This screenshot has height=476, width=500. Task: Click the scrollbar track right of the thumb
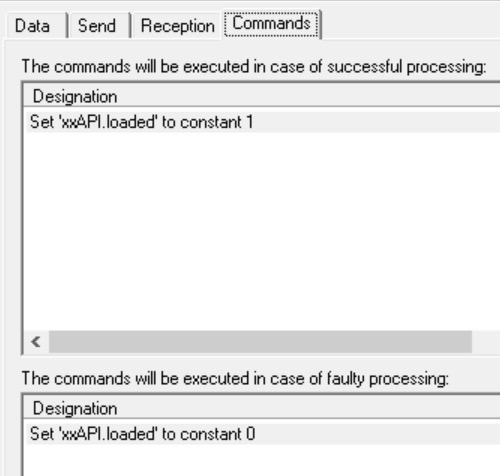[486, 342]
